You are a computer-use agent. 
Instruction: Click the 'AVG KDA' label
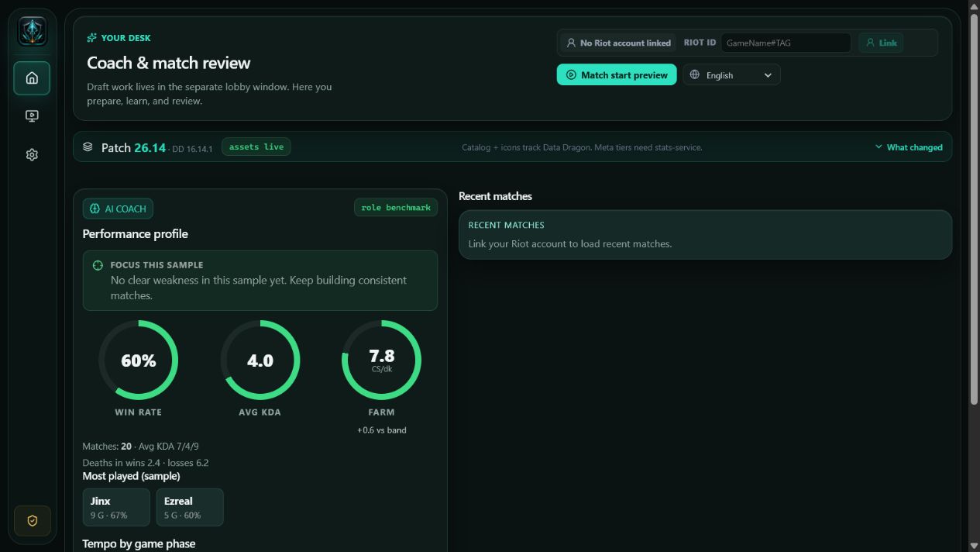pyautogui.click(x=260, y=412)
